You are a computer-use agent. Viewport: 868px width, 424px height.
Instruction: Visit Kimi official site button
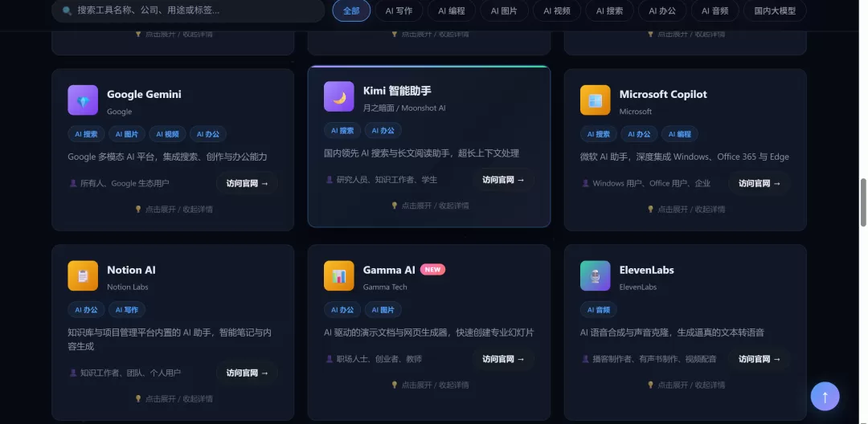503,180
